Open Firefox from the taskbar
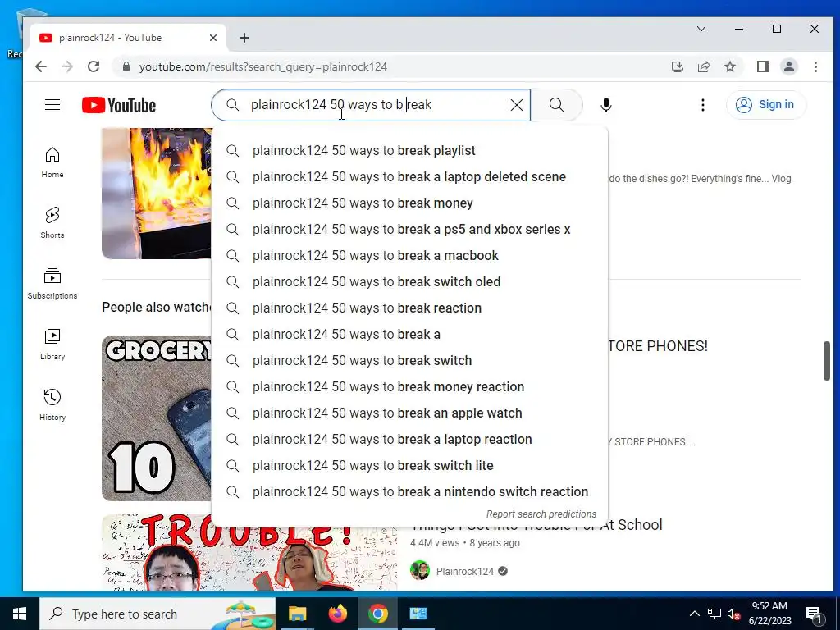Screen dimensions: 840x630 click(337, 614)
